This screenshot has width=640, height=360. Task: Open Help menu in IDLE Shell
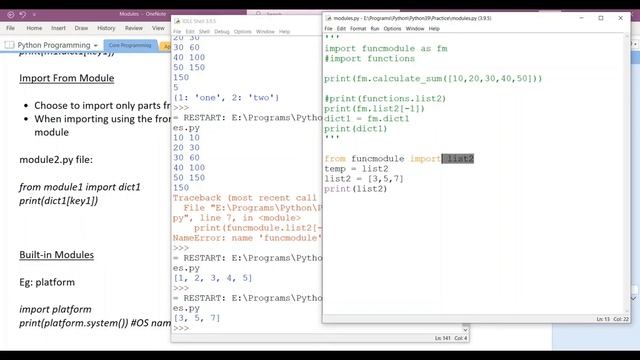(x=284, y=31)
